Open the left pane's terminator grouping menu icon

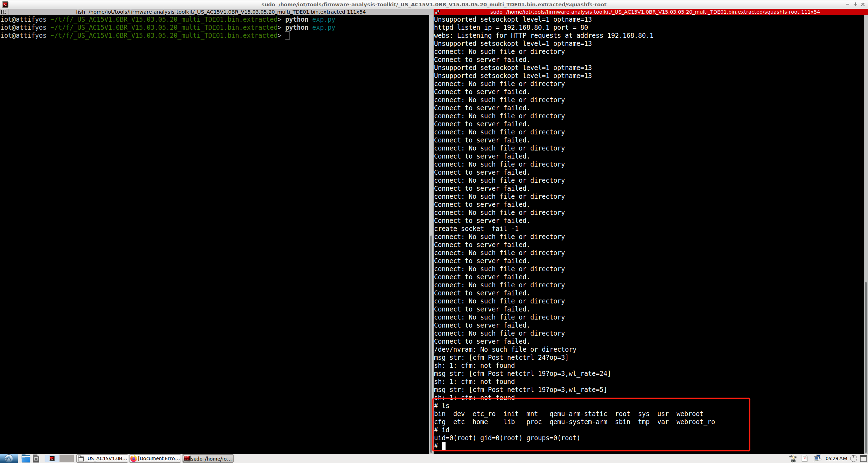[3, 12]
